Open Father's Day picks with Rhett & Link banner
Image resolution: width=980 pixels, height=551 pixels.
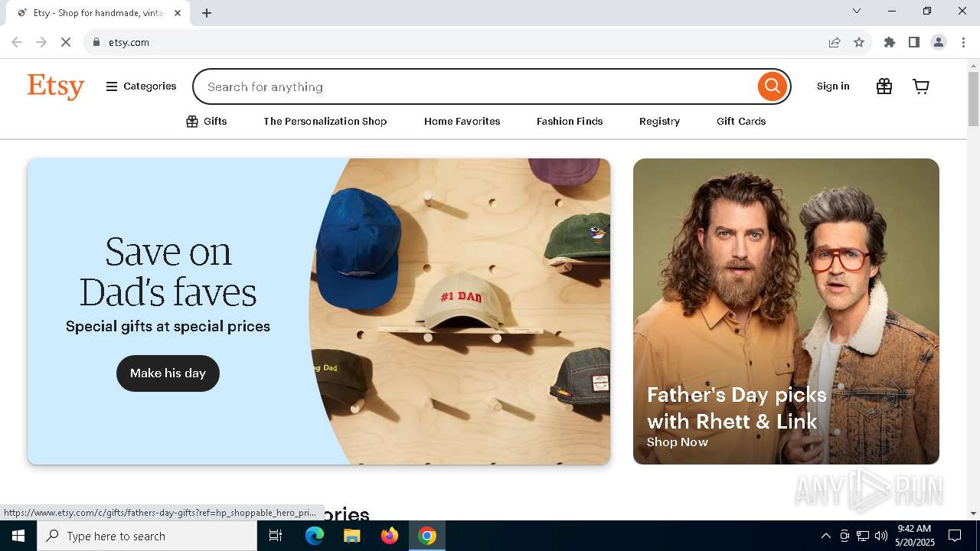[x=786, y=311]
